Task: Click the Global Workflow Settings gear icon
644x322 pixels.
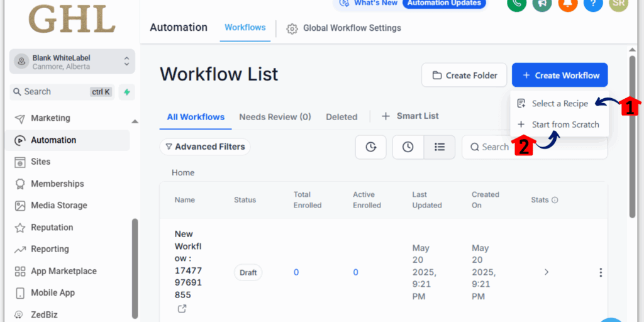Action: (x=292, y=29)
